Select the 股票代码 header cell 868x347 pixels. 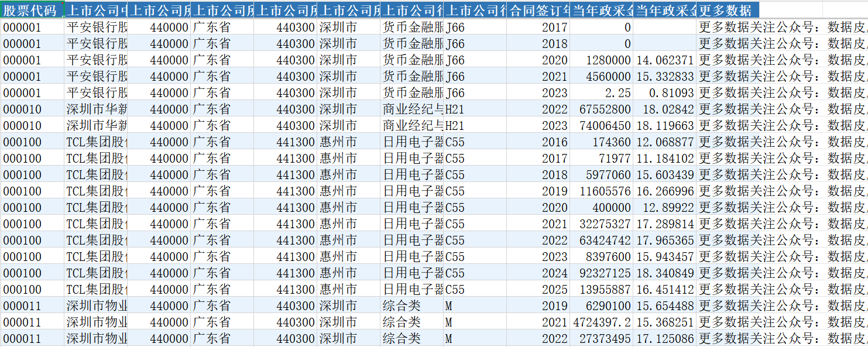click(x=31, y=11)
